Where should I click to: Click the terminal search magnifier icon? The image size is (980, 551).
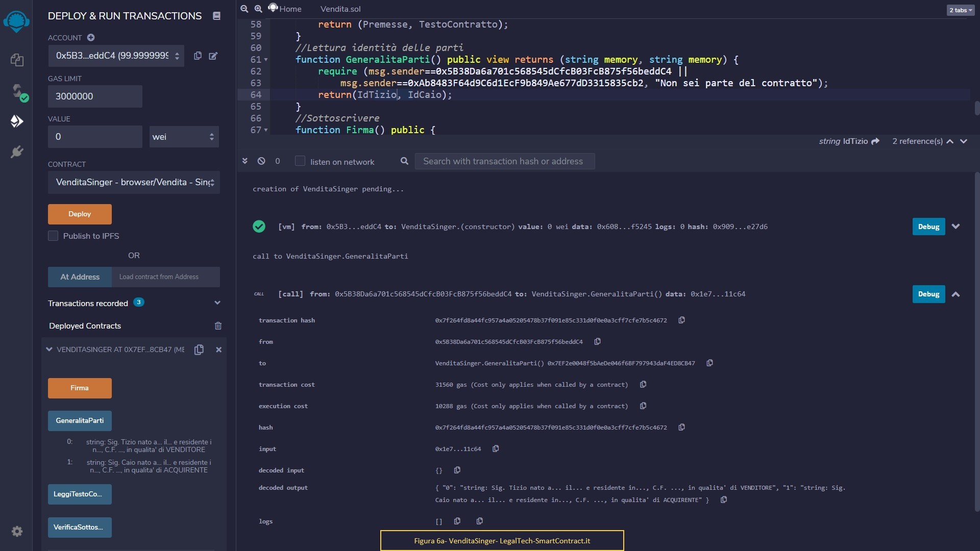coord(404,161)
